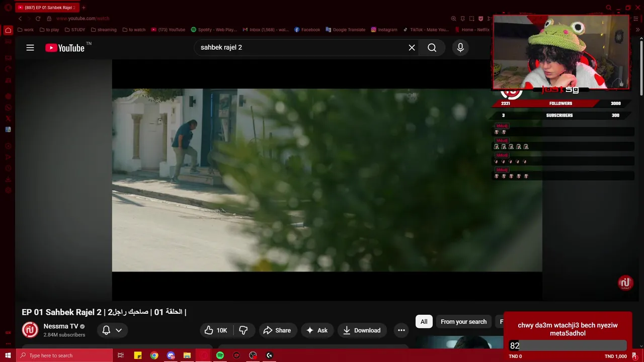Image resolution: width=644 pixels, height=362 pixels.
Task: Go back in browser history
Action: coord(20,19)
